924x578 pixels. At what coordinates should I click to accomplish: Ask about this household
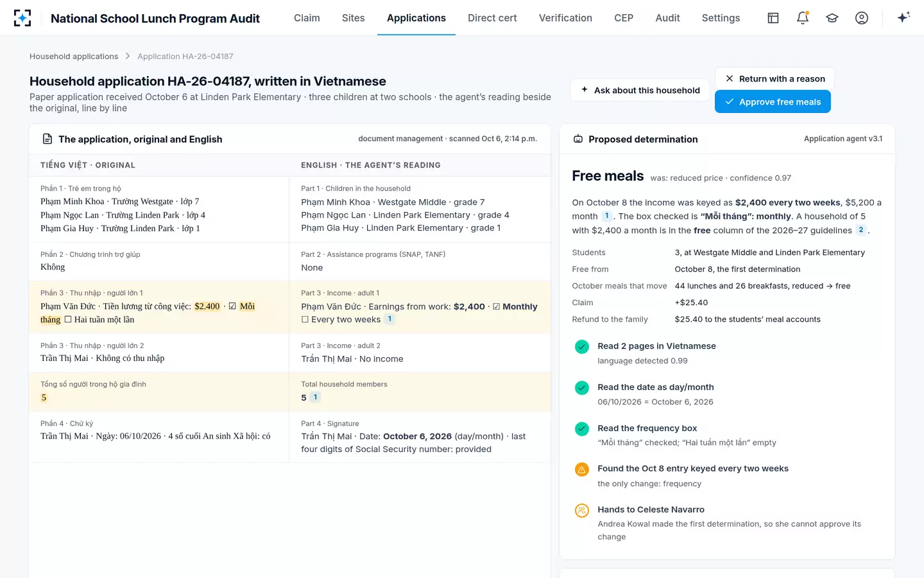click(640, 90)
